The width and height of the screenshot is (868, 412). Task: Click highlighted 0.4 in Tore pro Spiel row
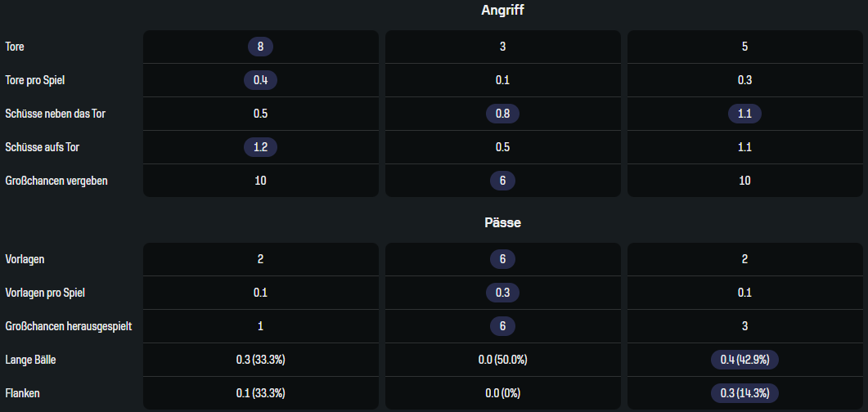pyautogui.click(x=260, y=80)
